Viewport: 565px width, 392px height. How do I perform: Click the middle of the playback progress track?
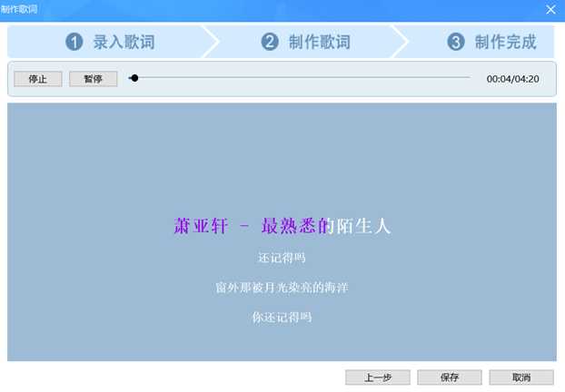[300, 77]
